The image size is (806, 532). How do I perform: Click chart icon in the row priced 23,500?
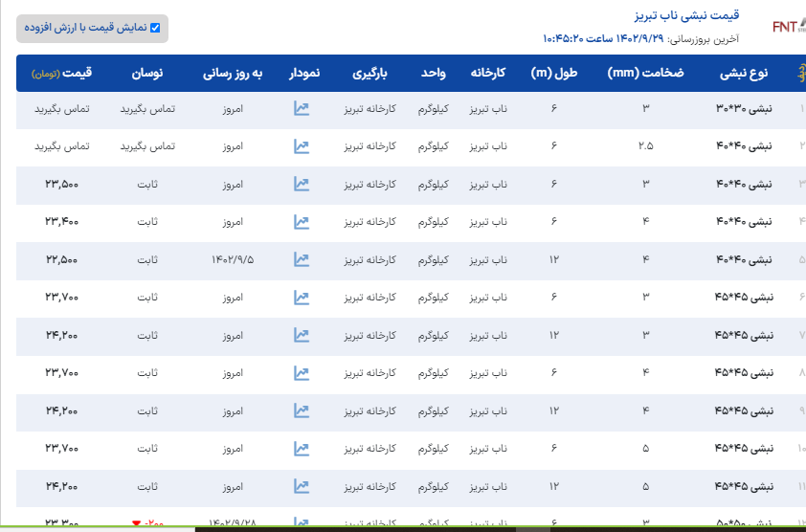point(302,185)
